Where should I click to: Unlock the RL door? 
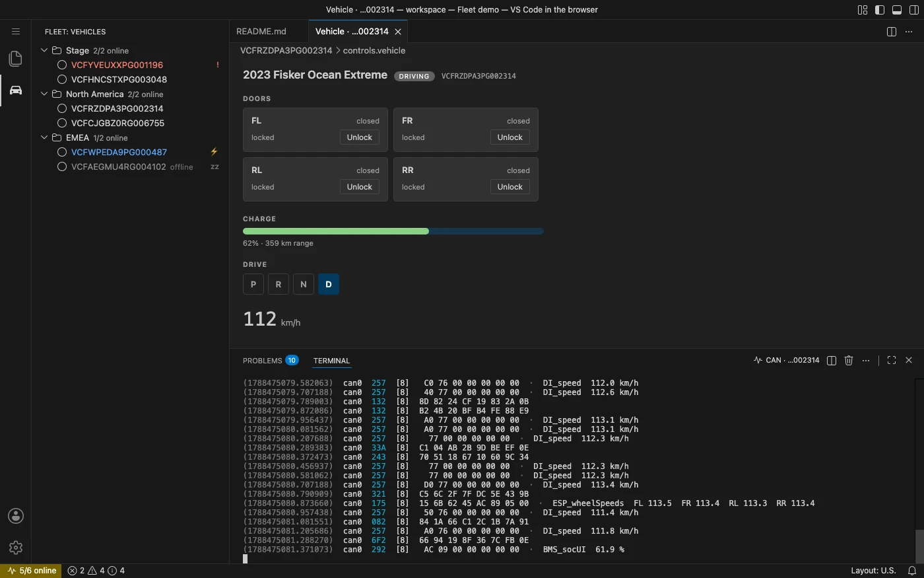[360, 187]
